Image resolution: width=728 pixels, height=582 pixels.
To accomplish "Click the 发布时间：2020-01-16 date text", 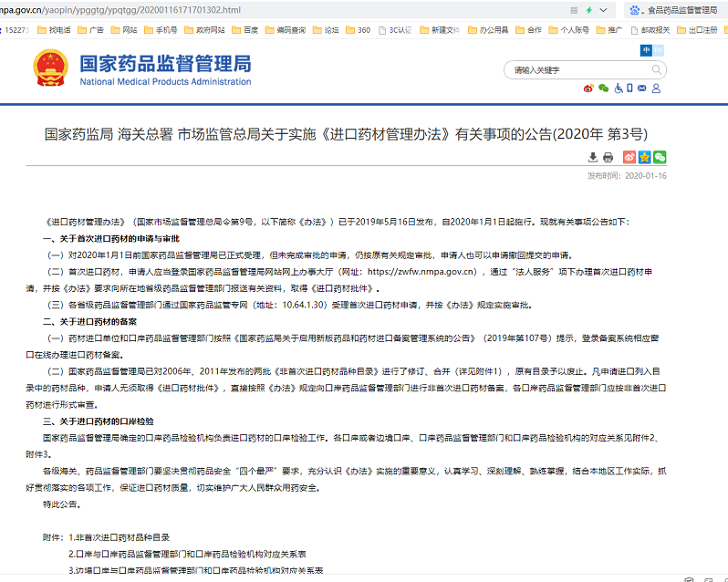I will click(x=627, y=176).
